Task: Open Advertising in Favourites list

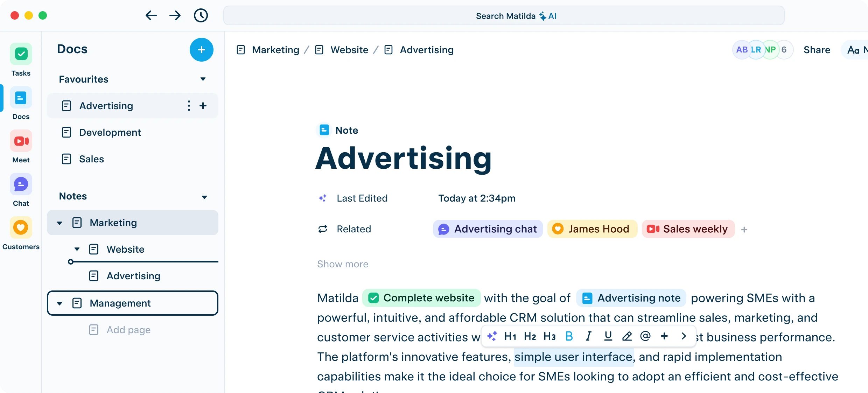Action: (132, 106)
